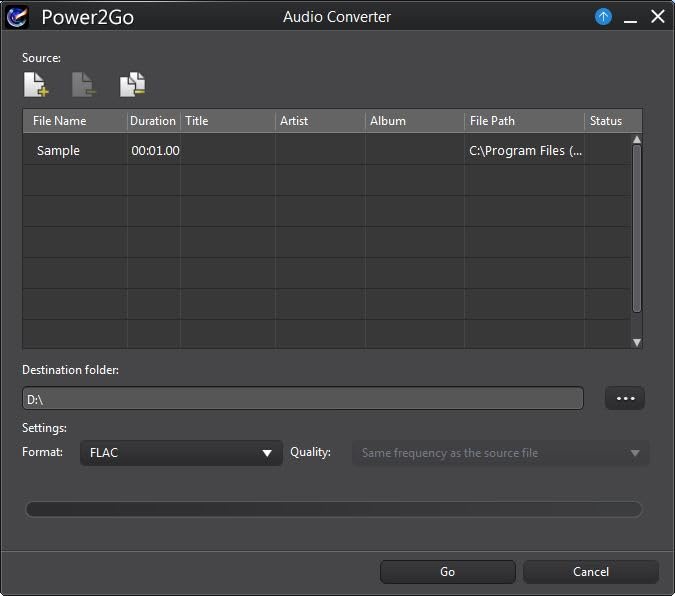Click the file list scrollbar down arrow

[637, 342]
